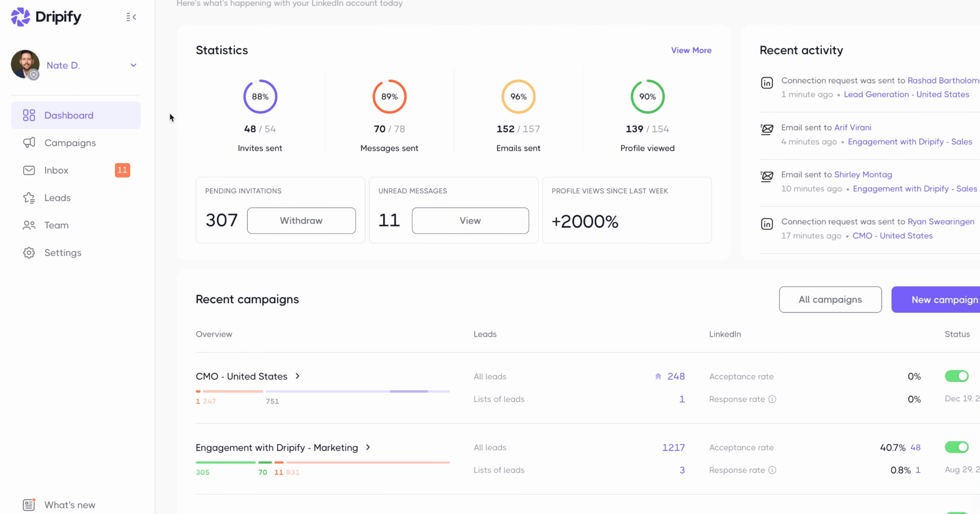Click the Inbox unread badge showing 11
Image resolution: width=980 pixels, height=514 pixels.
tap(122, 170)
